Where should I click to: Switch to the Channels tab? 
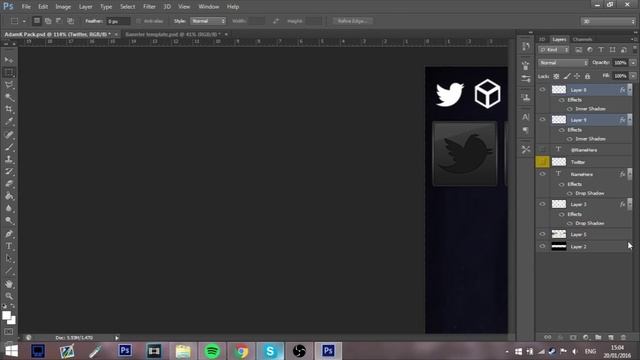tap(582, 39)
